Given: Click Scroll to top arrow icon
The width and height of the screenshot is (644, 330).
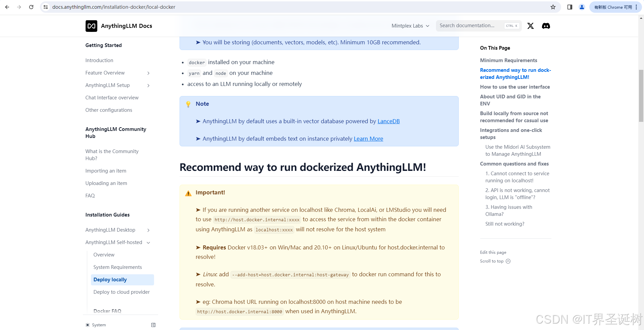Looking at the screenshot, I should 508,261.
